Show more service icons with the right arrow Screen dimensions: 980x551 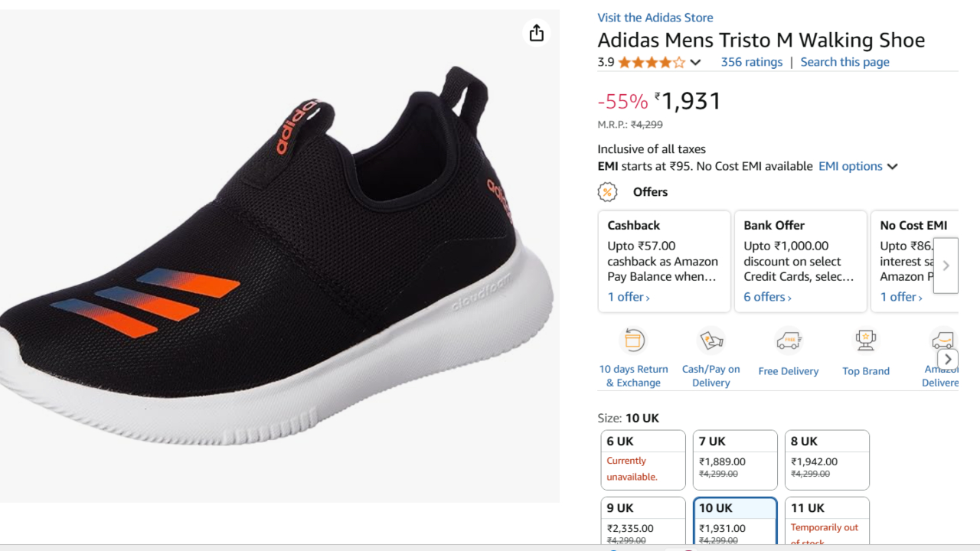[948, 359]
